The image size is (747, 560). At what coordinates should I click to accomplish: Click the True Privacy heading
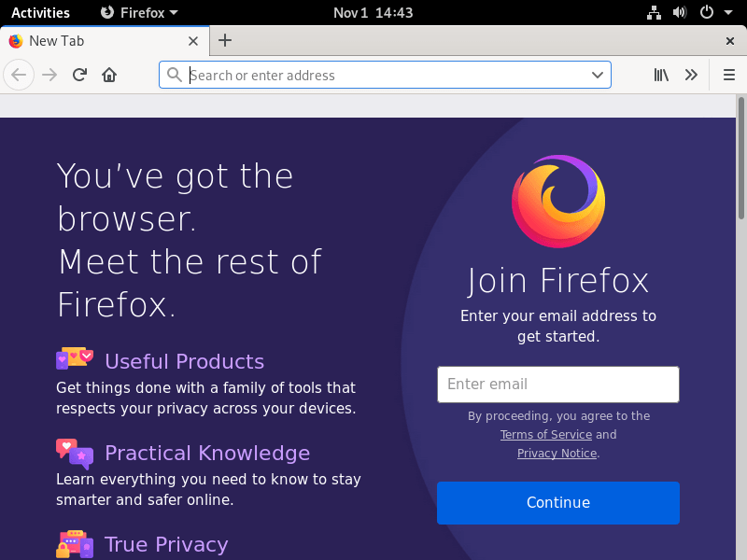tap(166, 544)
